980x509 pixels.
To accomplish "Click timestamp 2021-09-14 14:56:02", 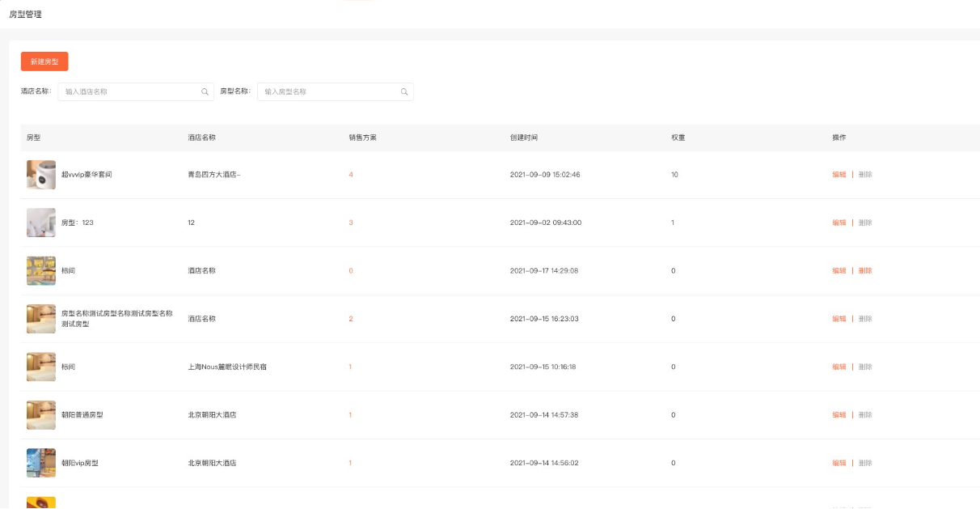I will (544, 463).
